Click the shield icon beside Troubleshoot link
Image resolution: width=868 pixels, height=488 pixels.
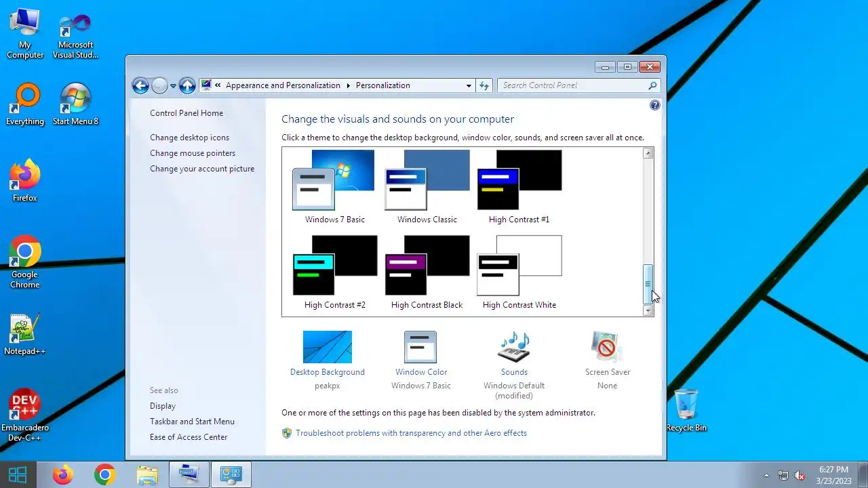click(x=287, y=433)
